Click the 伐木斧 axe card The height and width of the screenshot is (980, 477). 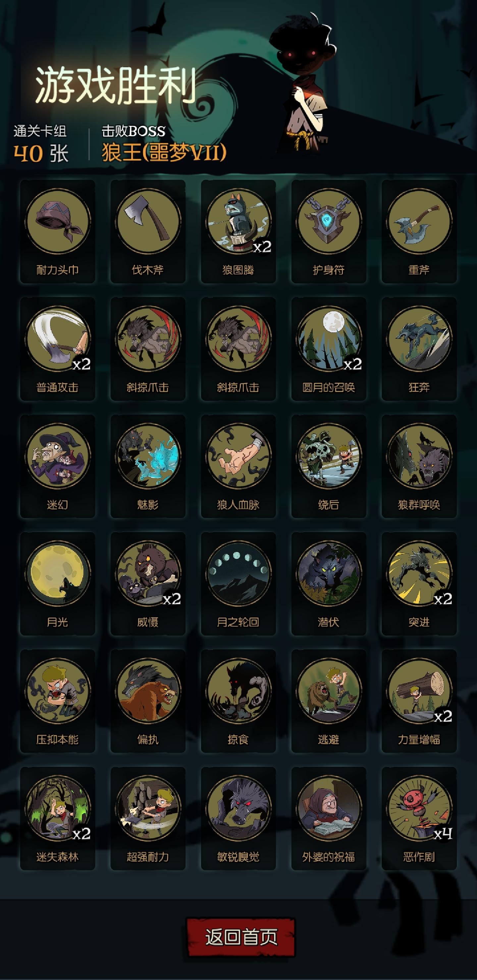point(148,231)
